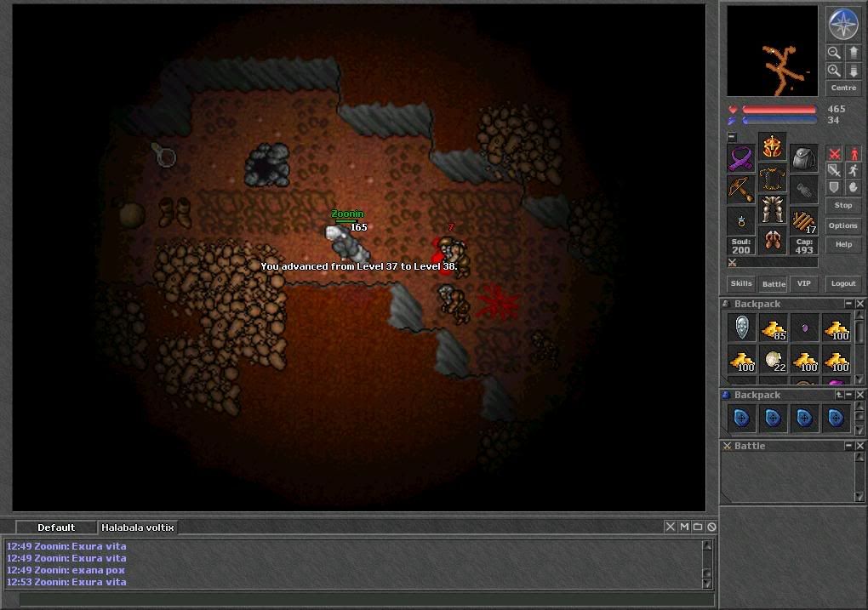Open the ignore list button

coord(711,527)
